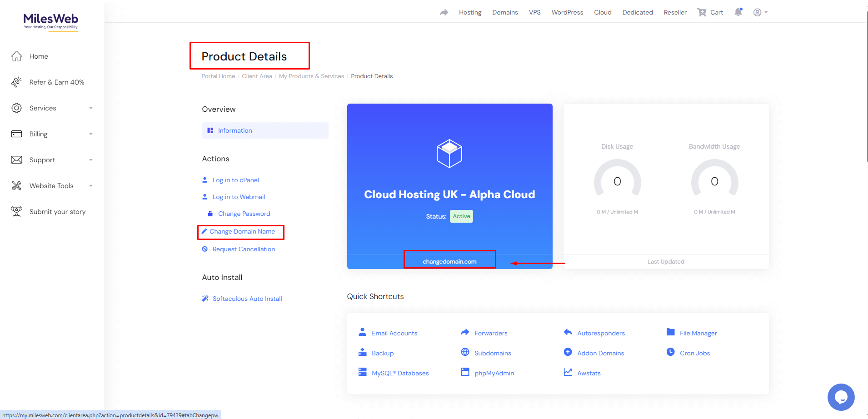Viewport: 868px width, 419px height.
Task: Expand the Billing sidebar menu arrow
Action: point(91,134)
